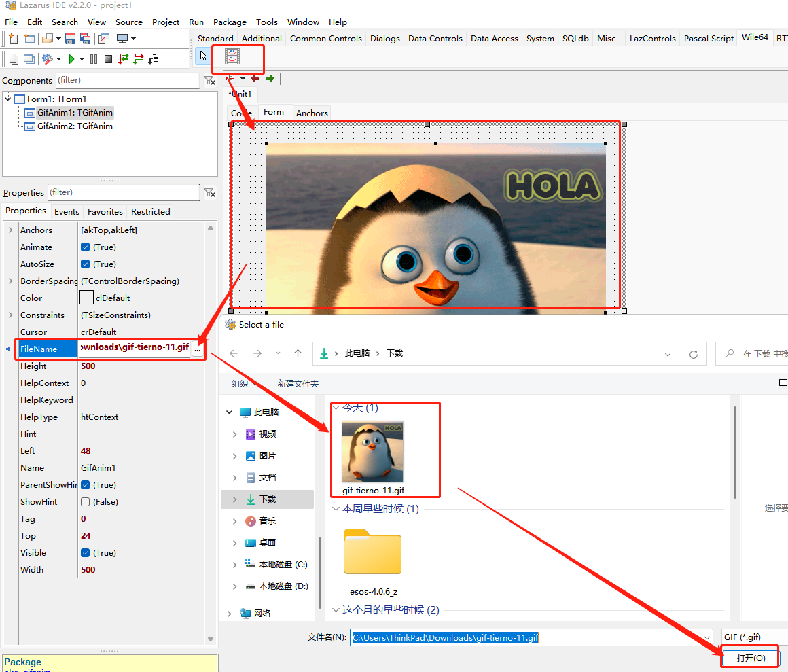Viewport: 788px width, 672px height.
Task: Clear the Properties filter funnel icon
Action: [x=210, y=192]
